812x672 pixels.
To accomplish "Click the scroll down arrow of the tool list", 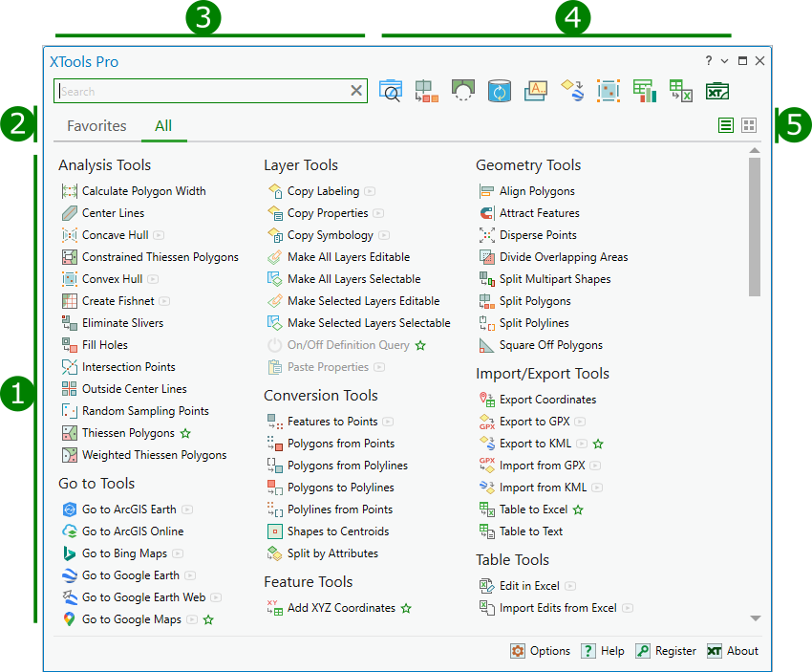I will tap(756, 618).
